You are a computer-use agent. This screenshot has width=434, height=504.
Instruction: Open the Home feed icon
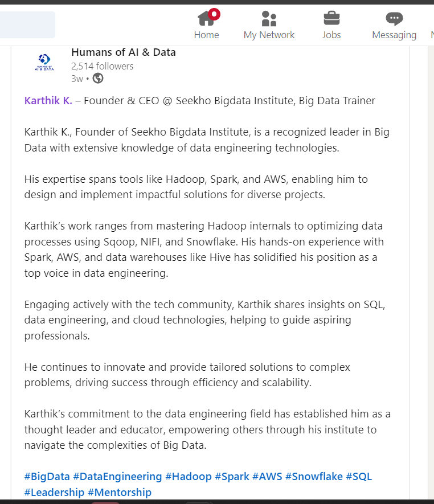tap(206, 18)
